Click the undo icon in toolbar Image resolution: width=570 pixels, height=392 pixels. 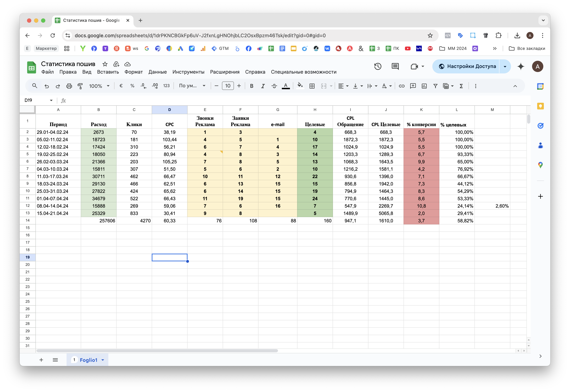[x=47, y=86]
